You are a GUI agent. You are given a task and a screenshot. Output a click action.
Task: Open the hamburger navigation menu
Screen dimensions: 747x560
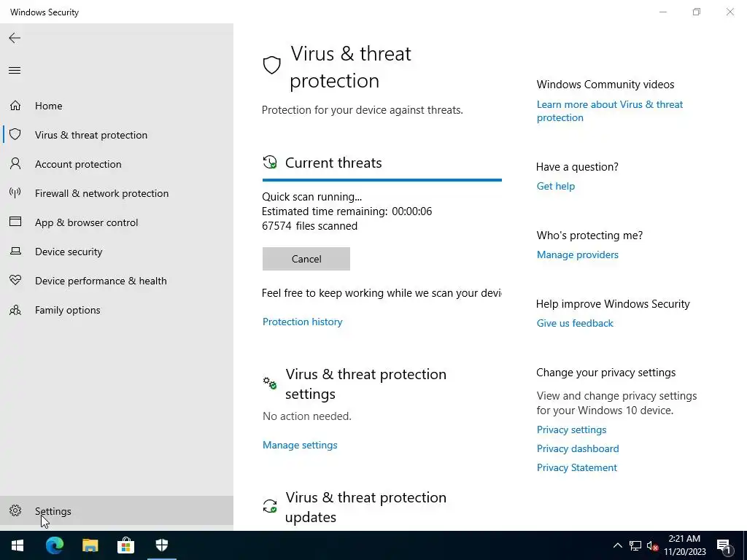click(x=15, y=71)
